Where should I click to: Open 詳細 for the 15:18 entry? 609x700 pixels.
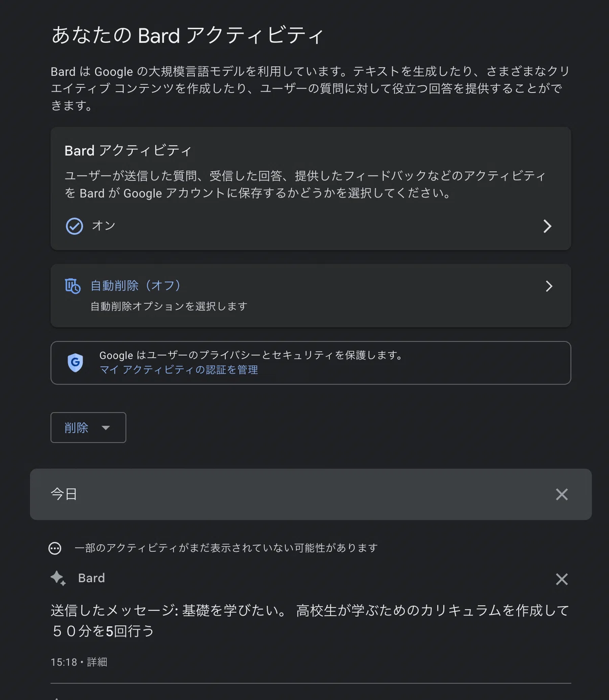pyautogui.click(x=97, y=662)
